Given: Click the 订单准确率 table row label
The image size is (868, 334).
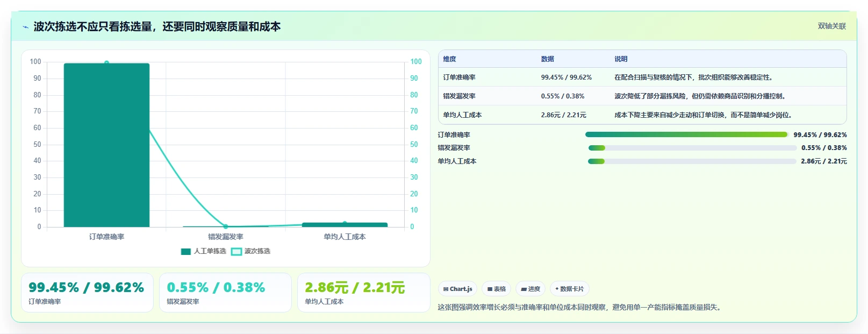Looking at the screenshot, I should pyautogui.click(x=460, y=77).
